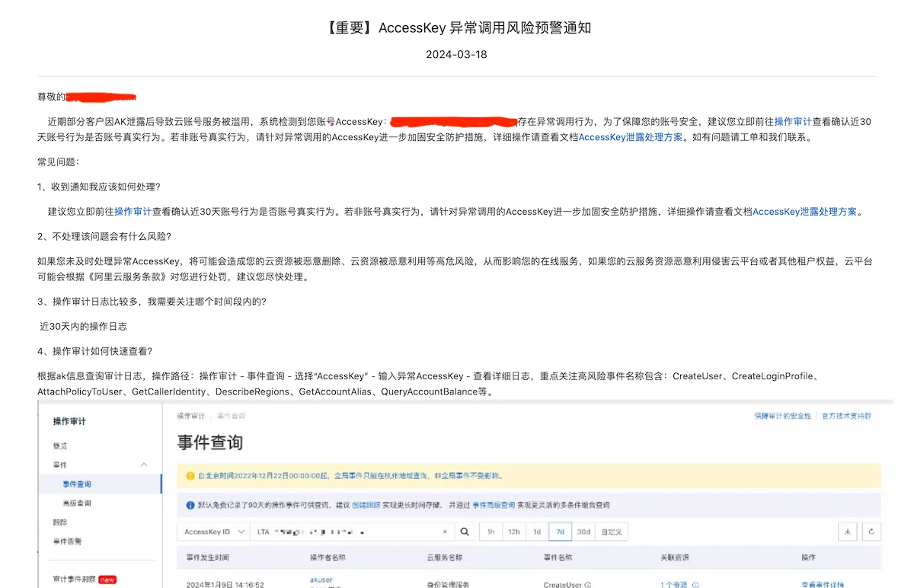Click 查看事件详情 for the CreateUser event
The image size is (914, 588).
[x=823, y=585]
